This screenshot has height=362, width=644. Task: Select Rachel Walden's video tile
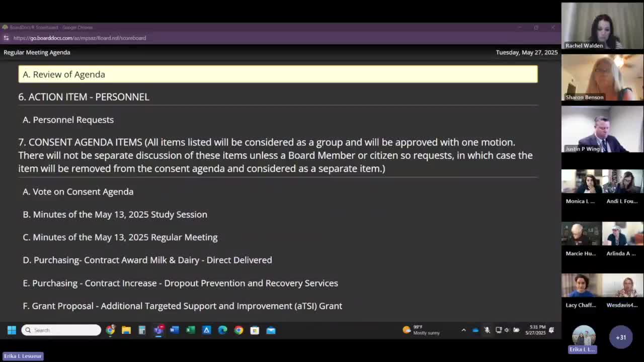(x=602, y=26)
